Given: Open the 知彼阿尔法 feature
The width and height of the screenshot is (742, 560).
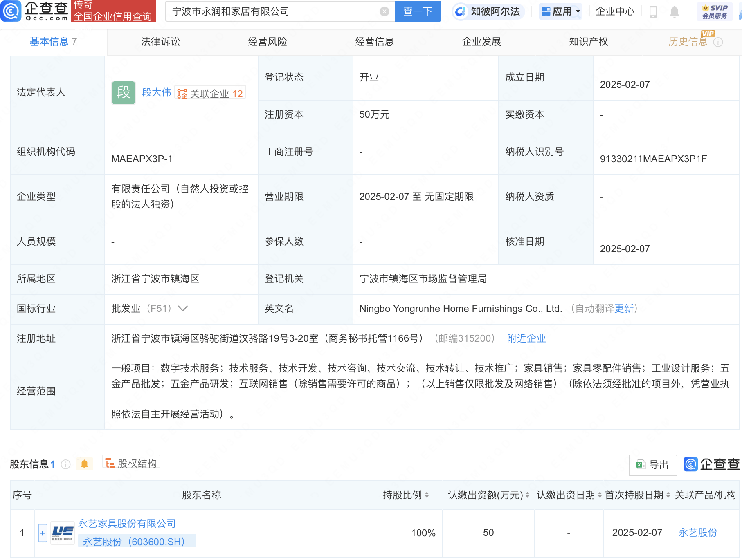Looking at the screenshot, I should tap(488, 11).
